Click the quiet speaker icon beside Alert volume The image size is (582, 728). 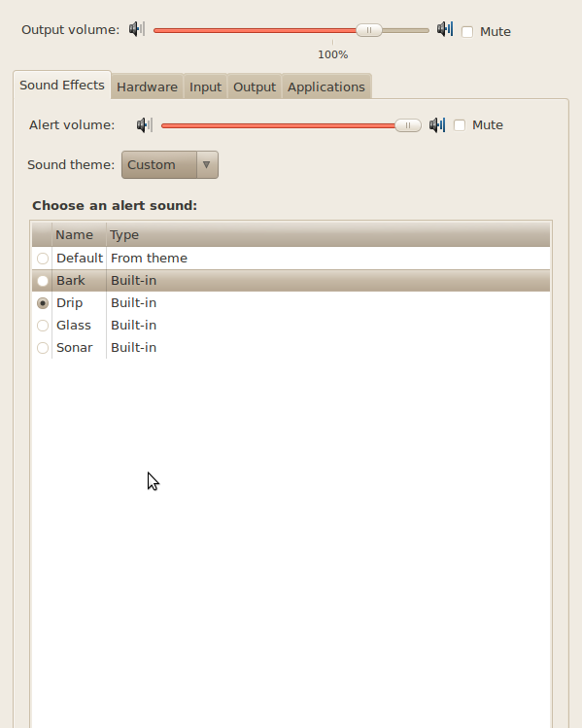[x=145, y=124]
